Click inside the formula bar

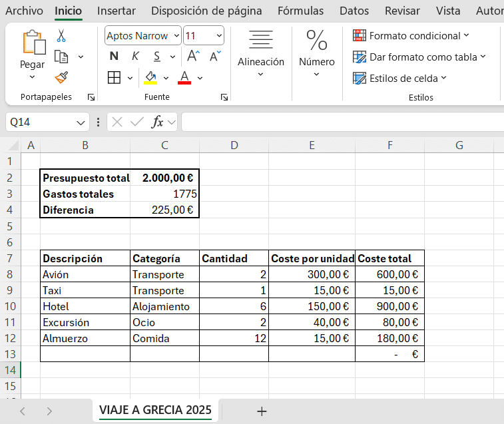click(343, 122)
